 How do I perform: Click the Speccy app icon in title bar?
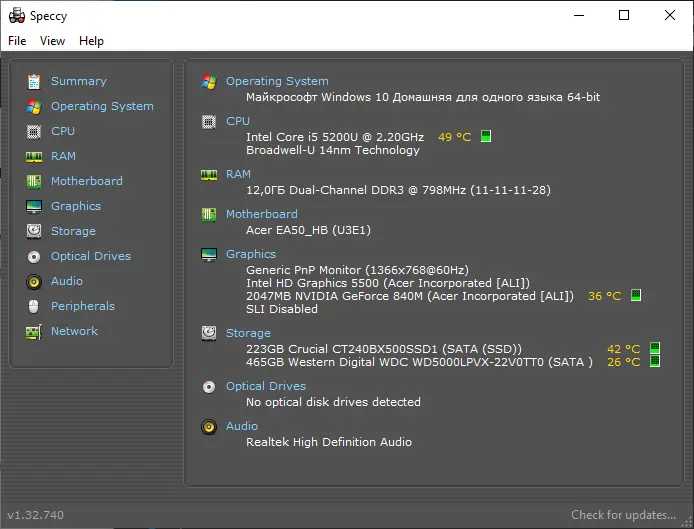pyautogui.click(x=17, y=15)
